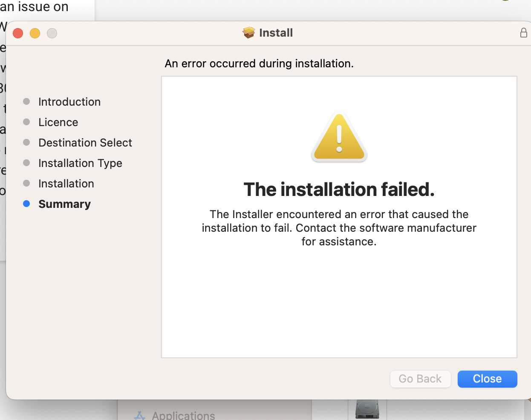Click the Applications label in the Finder sidebar
The width and height of the screenshot is (531, 420).
coord(183,415)
